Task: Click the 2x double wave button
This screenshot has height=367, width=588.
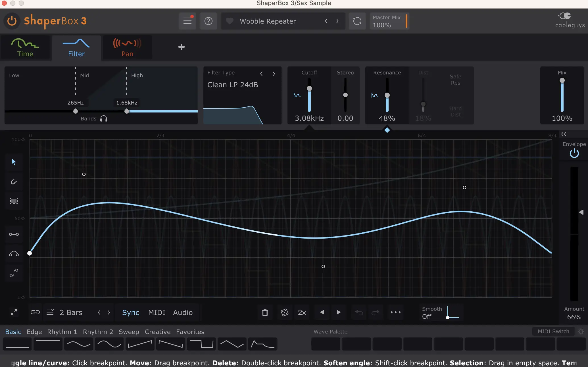Action: (x=302, y=312)
